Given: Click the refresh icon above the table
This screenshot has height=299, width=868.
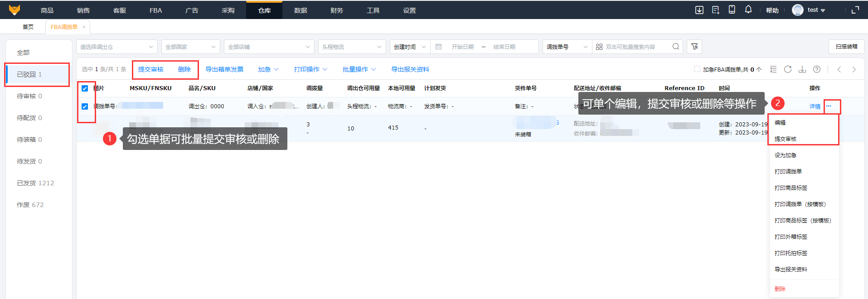Looking at the screenshot, I should [788, 69].
